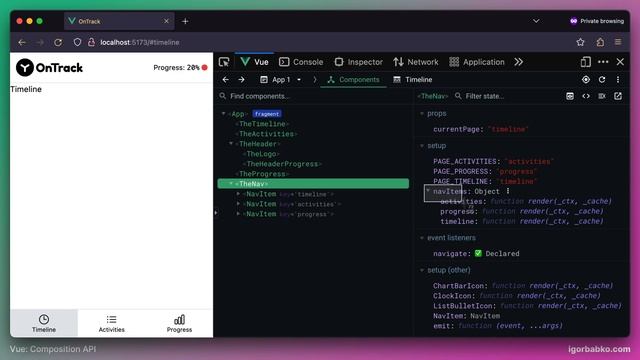Viewport: 640px width, 360px height.
Task: Collapse the setup section
Action: coord(422,146)
